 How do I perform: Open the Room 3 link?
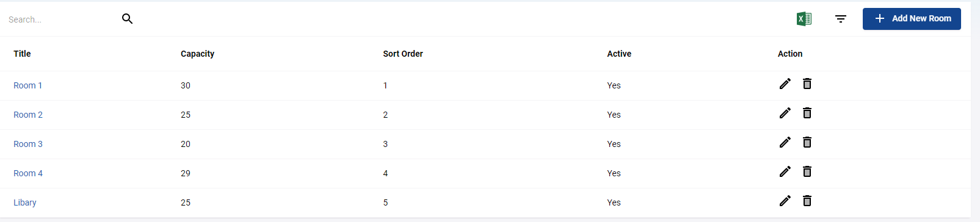pyautogui.click(x=28, y=144)
